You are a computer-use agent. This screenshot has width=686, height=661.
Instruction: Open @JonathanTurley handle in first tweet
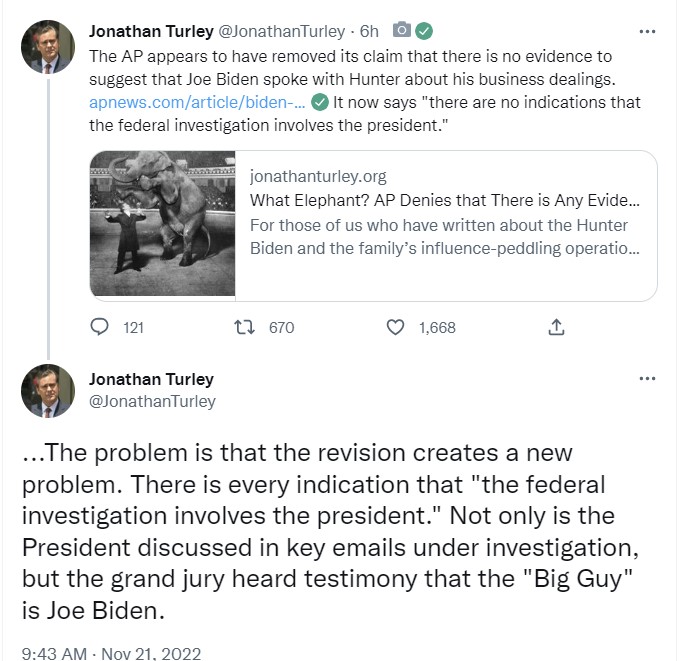pos(281,31)
